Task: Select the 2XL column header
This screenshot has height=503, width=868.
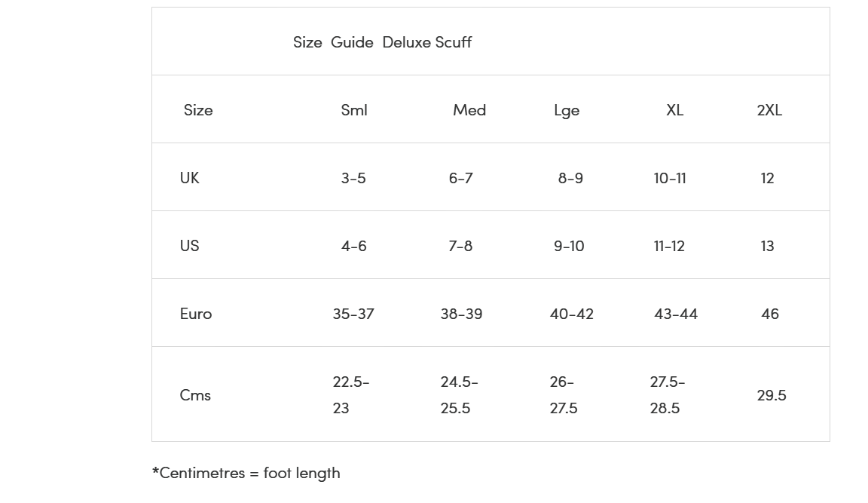Action: point(769,109)
